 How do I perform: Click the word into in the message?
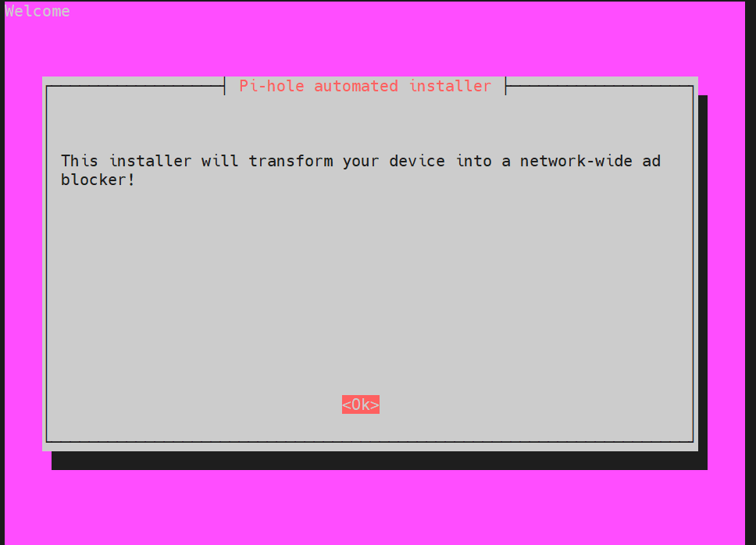tap(473, 161)
